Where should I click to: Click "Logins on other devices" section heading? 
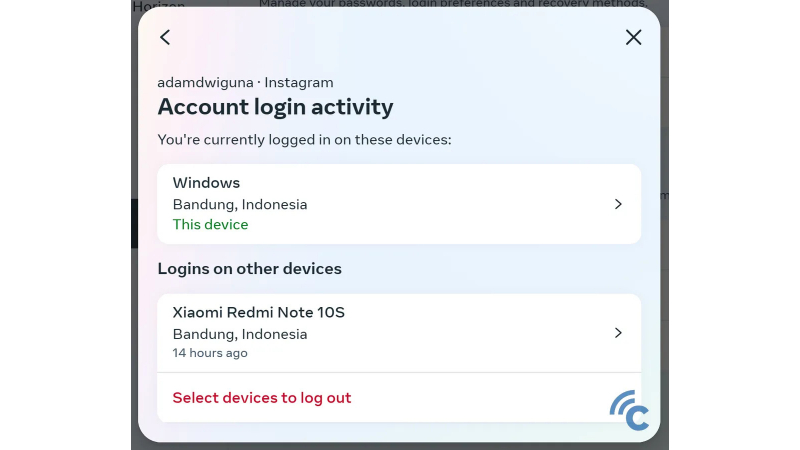tap(249, 269)
